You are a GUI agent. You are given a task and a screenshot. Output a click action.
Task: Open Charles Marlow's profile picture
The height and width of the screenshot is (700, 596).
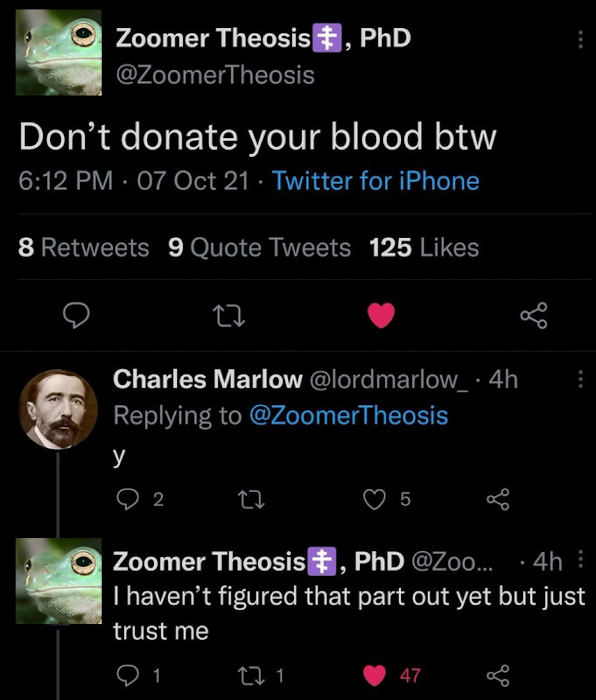58,409
